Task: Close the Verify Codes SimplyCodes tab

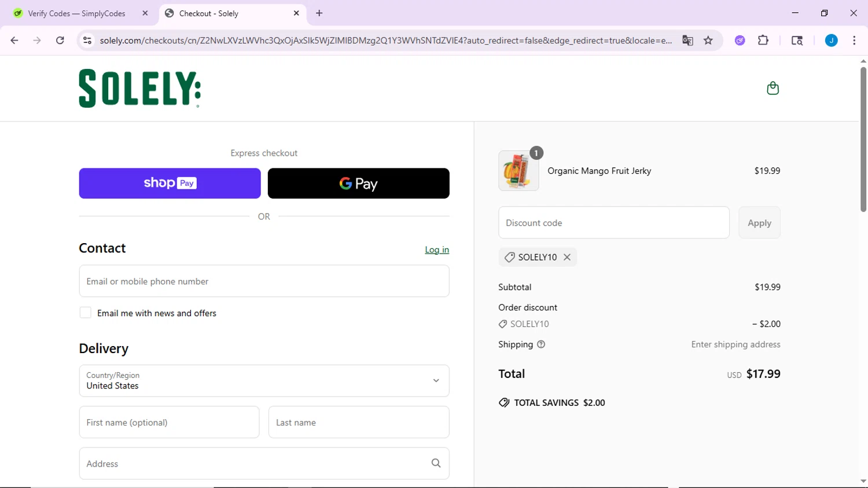Action: (x=145, y=13)
